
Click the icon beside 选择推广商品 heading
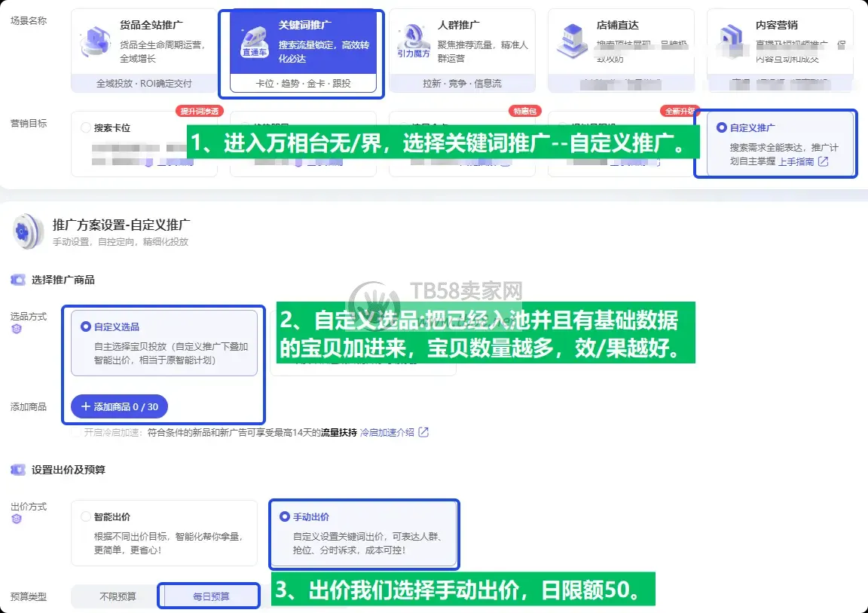coord(18,280)
